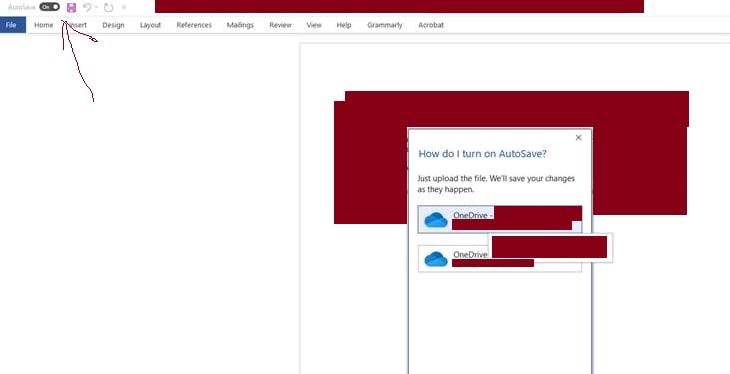Click the AutoSave label text

(21, 7)
